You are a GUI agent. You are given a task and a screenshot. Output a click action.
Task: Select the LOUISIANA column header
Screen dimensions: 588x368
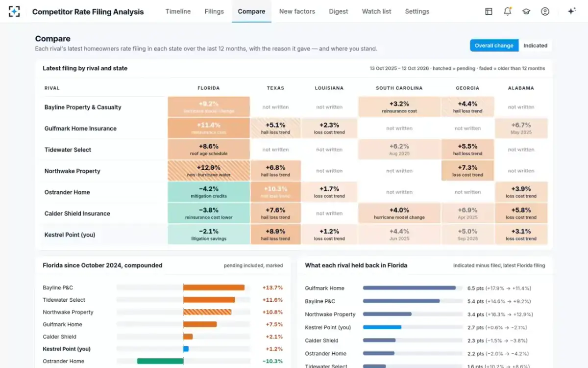point(329,88)
